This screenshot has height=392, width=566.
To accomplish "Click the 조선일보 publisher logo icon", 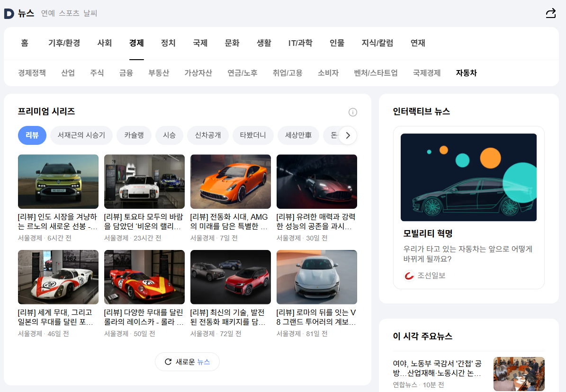I will [409, 276].
